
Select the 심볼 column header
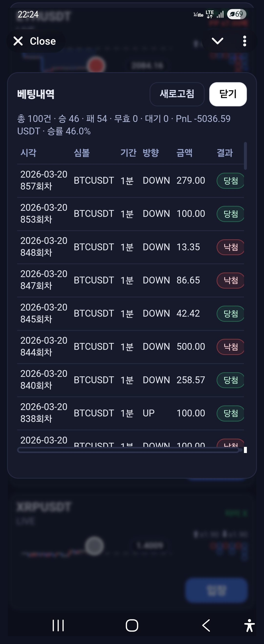[82, 152]
